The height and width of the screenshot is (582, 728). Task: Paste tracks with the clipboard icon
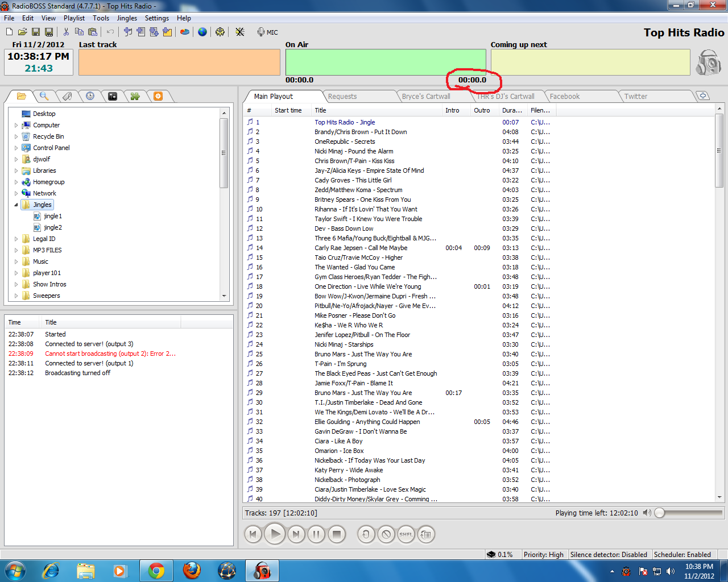92,32
